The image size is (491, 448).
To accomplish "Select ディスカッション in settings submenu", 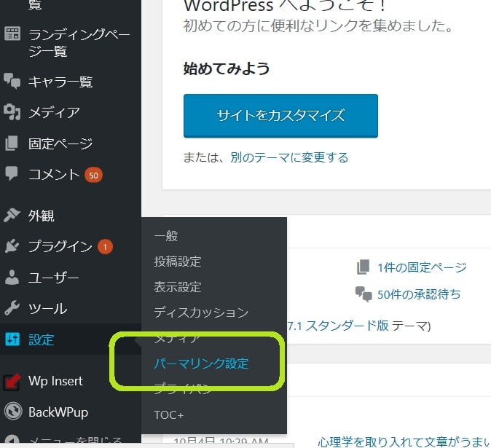I will point(201,313).
